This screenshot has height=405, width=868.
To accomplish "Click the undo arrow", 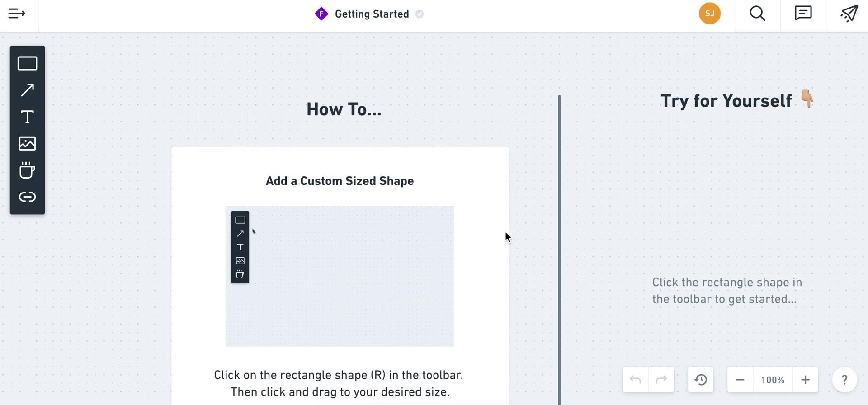I will [x=635, y=380].
